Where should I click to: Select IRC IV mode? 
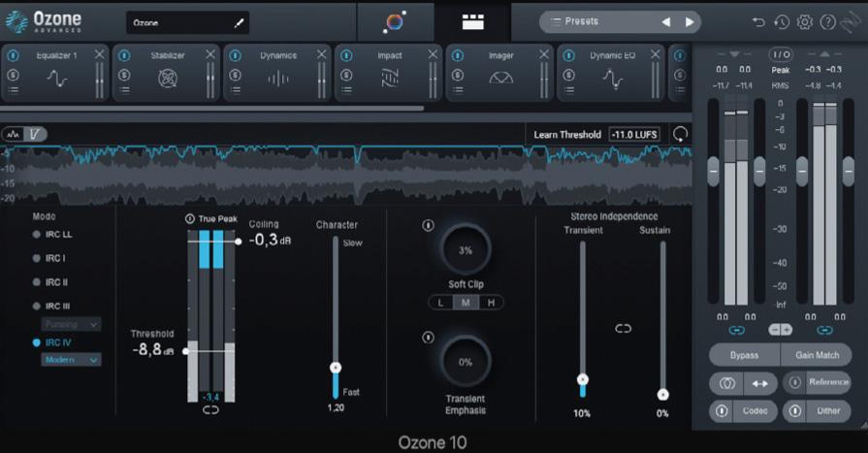(52, 342)
